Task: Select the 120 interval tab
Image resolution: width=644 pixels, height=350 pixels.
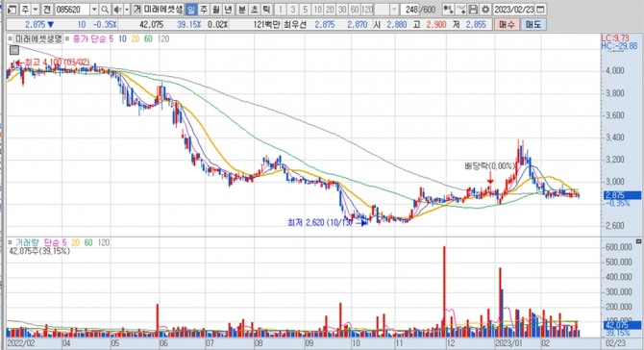Action: pyautogui.click(x=367, y=9)
